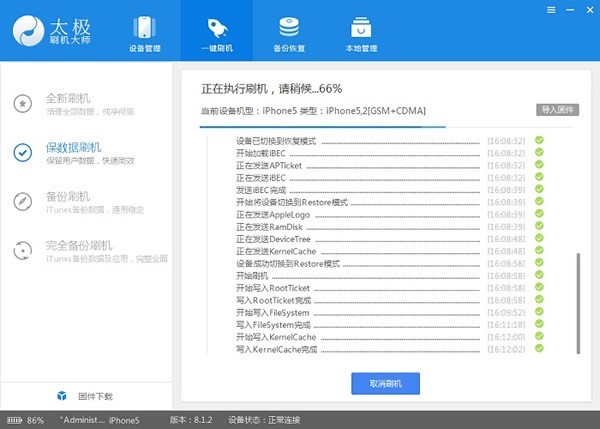Image resolution: width=600 pixels, height=429 pixels.
Task: Choose the 保数据刷机 flash mode label
Action: 73,147
